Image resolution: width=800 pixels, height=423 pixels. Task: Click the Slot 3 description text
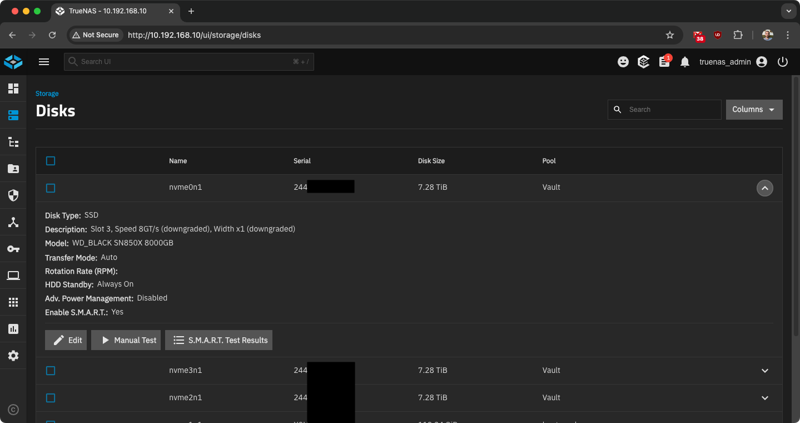click(x=193, y=229)
